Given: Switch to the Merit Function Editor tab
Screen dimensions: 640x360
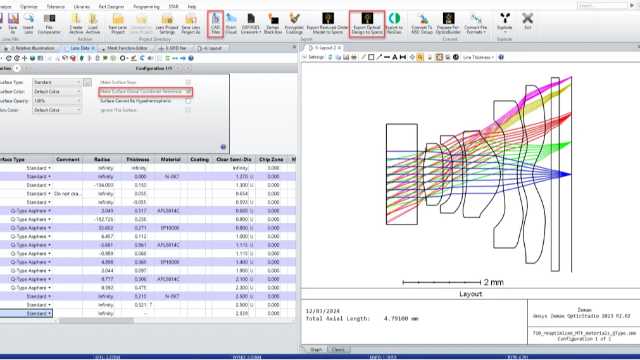Looking at the screenshot, I should click(126, 48).
